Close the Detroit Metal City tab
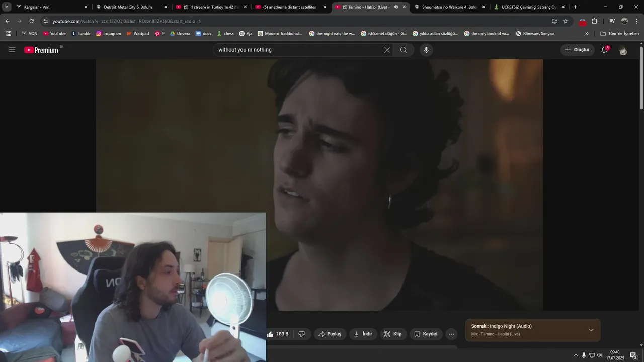This screenshot has width=644, height=362. click(166, 7)
